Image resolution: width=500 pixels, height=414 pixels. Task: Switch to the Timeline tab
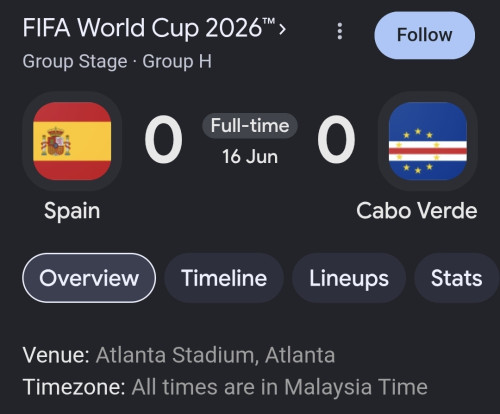tap(224, 278)
